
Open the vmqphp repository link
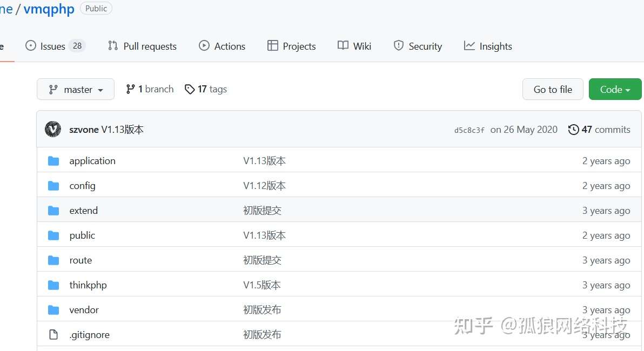pyautogui.click(x=49, y=9)
